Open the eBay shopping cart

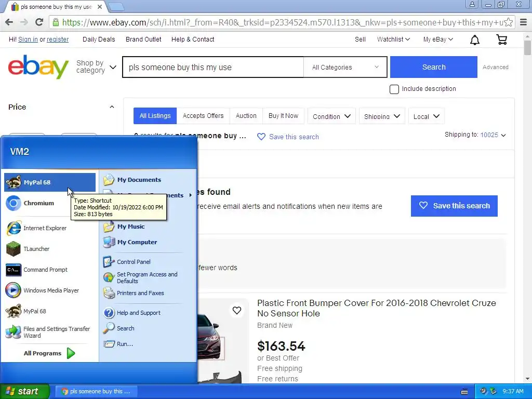coord(502,39)
